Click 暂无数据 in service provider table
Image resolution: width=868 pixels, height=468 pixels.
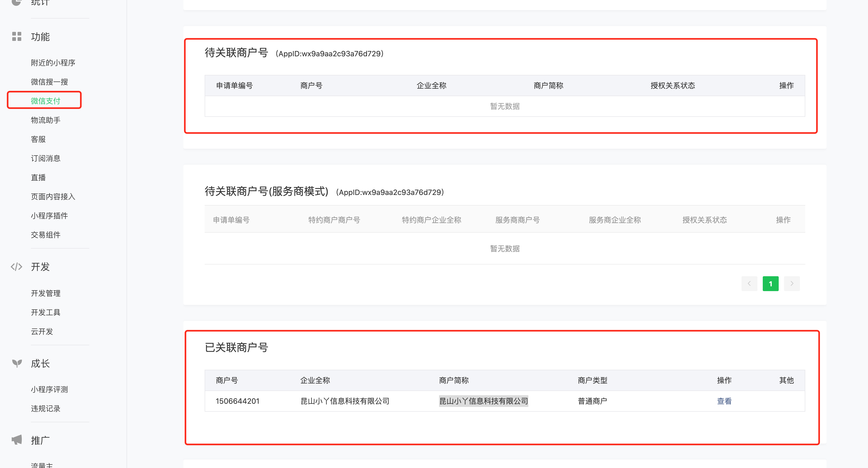click(x=505, y=249)
